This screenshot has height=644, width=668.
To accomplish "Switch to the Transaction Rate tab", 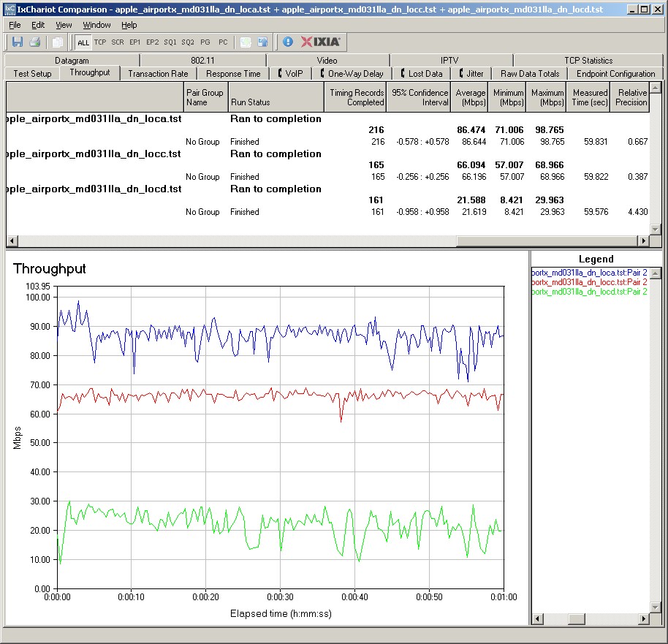I will 158,74.
